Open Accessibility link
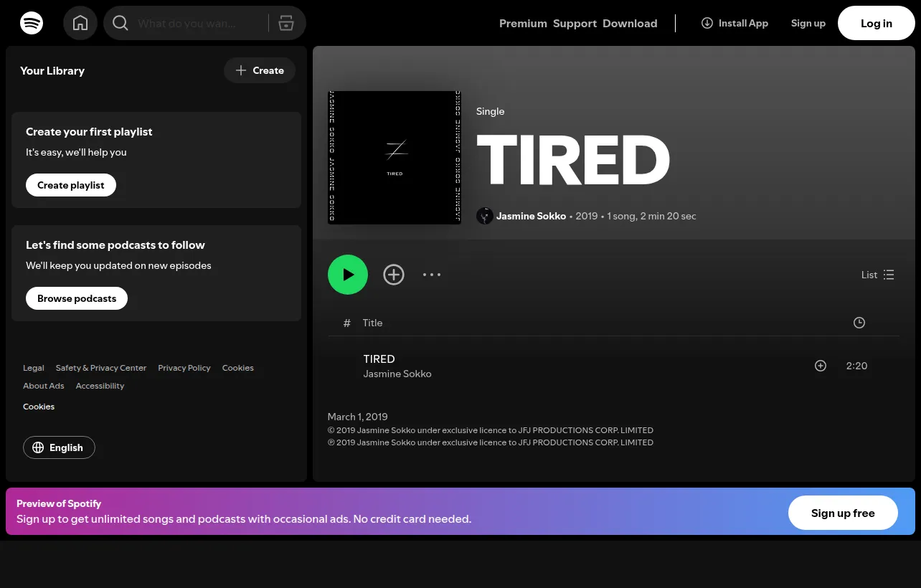The height and width of the screenshot is (588, 921). [100, 386]
